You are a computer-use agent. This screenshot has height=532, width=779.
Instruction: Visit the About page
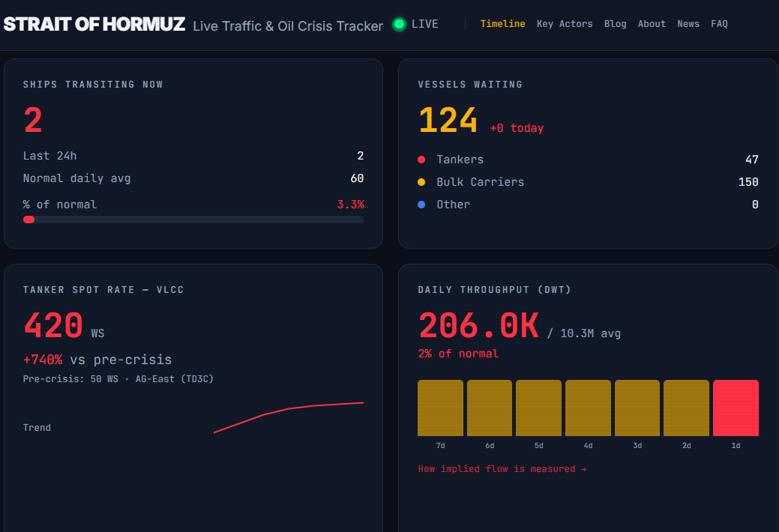click(652, 24)
